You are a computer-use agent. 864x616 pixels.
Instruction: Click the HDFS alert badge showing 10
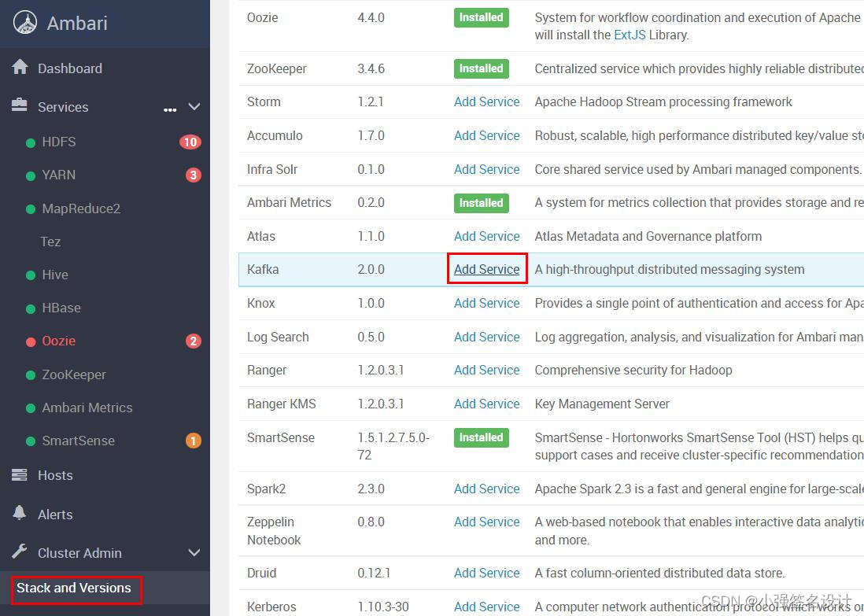[x=190, y=142]
